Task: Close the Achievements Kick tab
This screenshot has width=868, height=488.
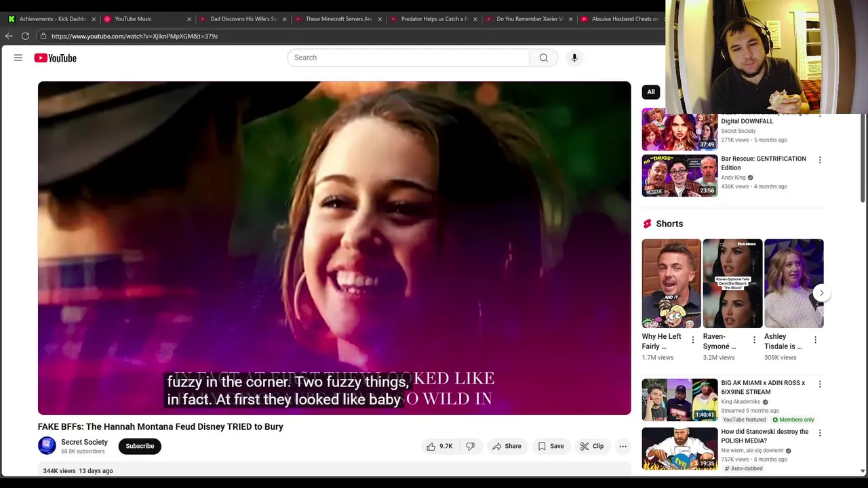Action: [94, 19]
